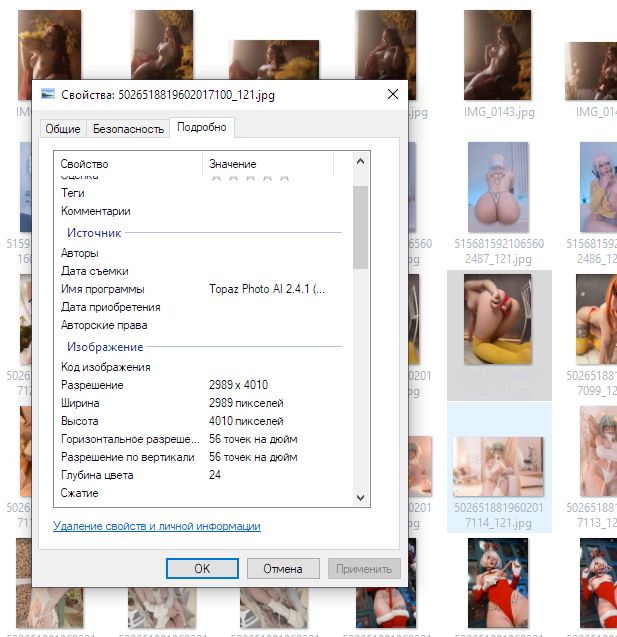Screen dimensions: 617x637
Task: Click the Глубина цвета property label
Action: (x=97, y=475)
